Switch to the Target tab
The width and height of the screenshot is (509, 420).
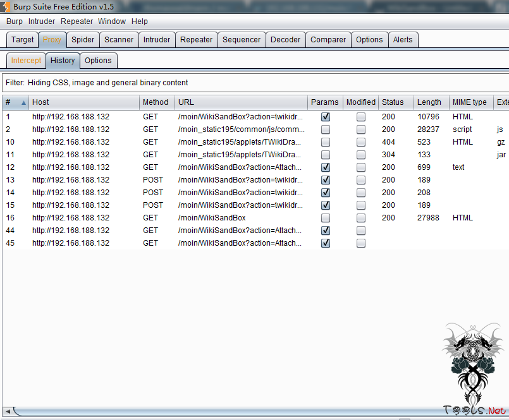(22, 40)
